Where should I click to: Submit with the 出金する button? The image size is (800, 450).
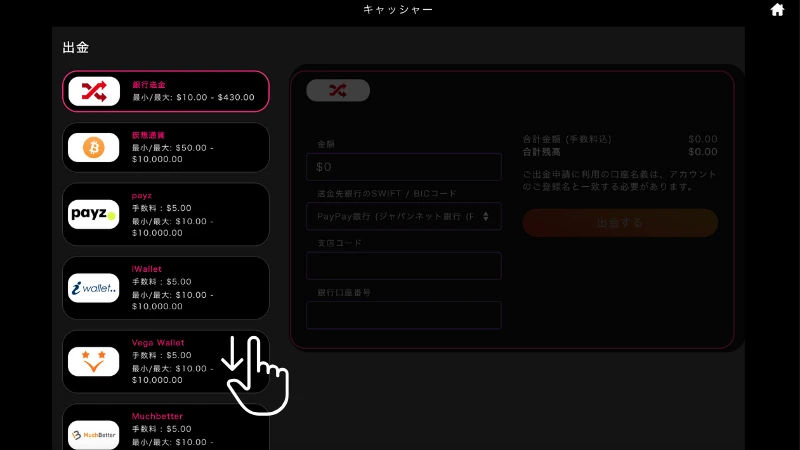pyautogui.click(x=620, y=222)
